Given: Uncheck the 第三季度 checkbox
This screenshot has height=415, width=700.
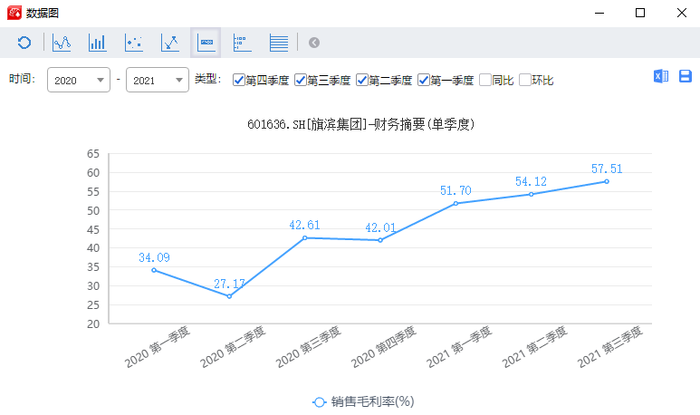Looking at the screenshot, I should (300, 80).
